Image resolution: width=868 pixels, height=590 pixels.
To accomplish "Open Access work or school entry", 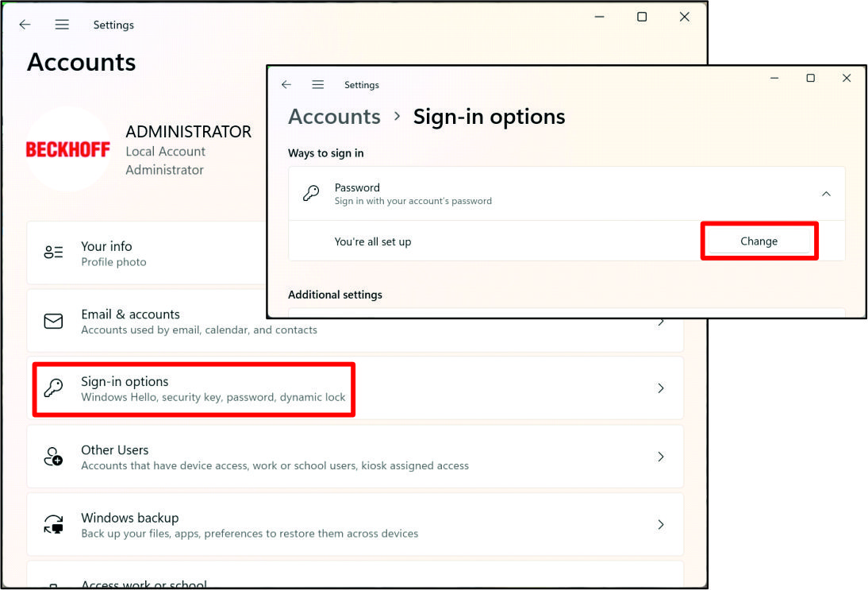I will click(x=355, y=574).
